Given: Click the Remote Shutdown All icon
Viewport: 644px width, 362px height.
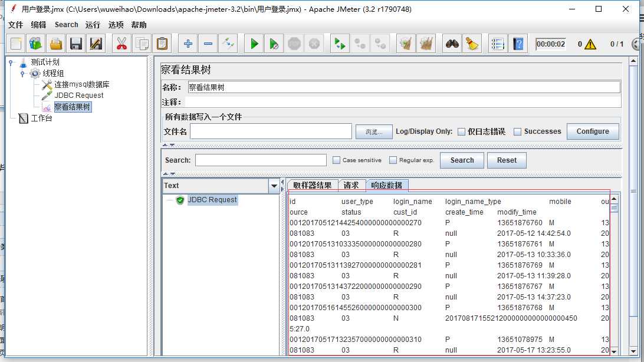Looking at the screenshot, I should [380, 44].
